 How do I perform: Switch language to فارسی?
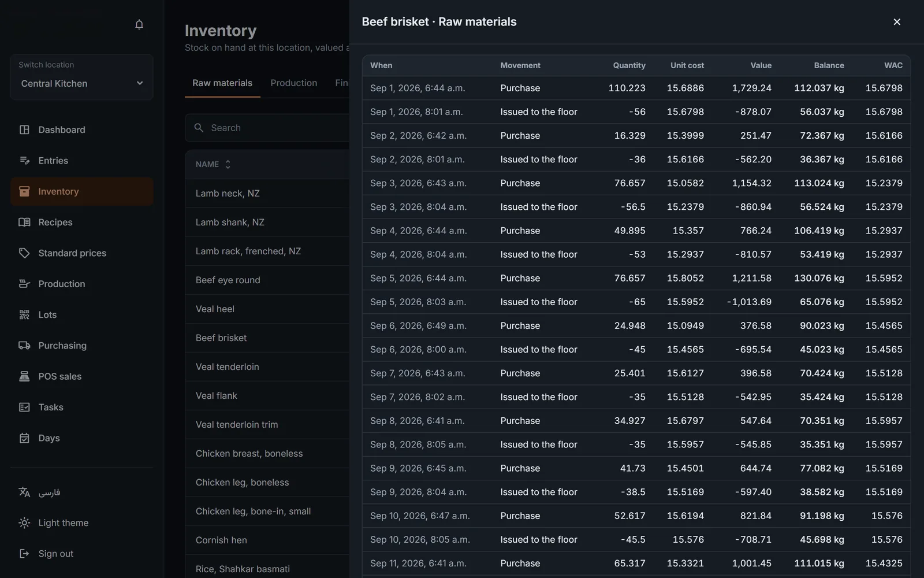coord(81,492)
